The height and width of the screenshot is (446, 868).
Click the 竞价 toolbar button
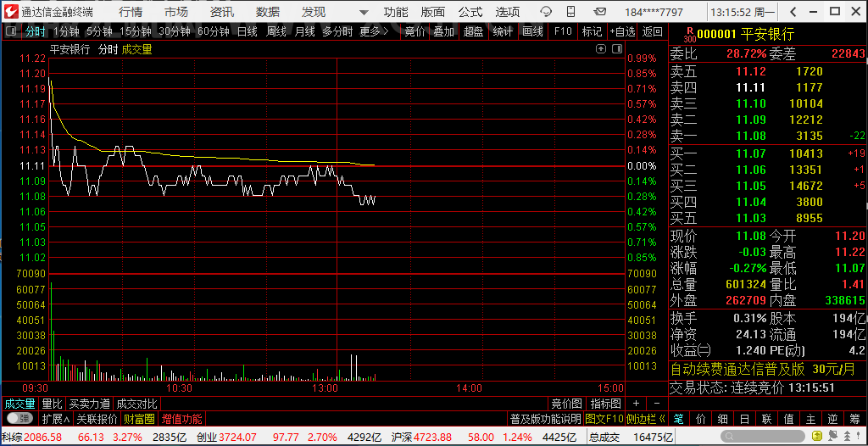tap(415, 31)
